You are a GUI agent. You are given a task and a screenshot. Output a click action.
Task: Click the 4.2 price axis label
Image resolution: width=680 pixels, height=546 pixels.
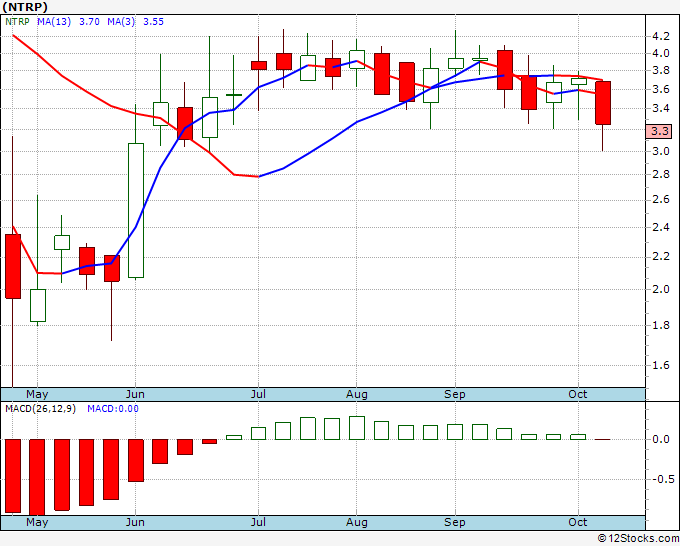pyautogui.click(x=660, y=36)
